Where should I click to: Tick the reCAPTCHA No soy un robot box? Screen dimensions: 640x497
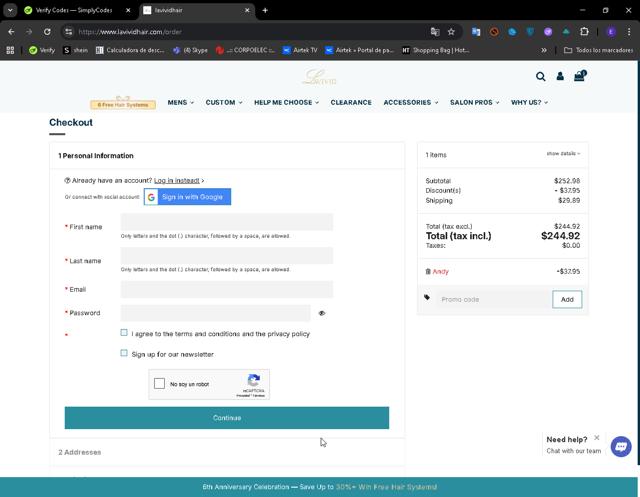(160, 384)
